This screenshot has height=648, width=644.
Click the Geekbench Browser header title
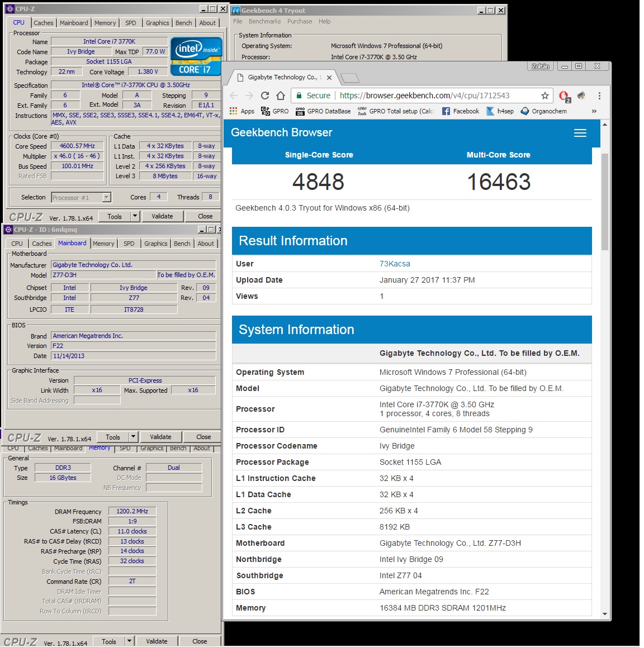[x=281, y=132]
